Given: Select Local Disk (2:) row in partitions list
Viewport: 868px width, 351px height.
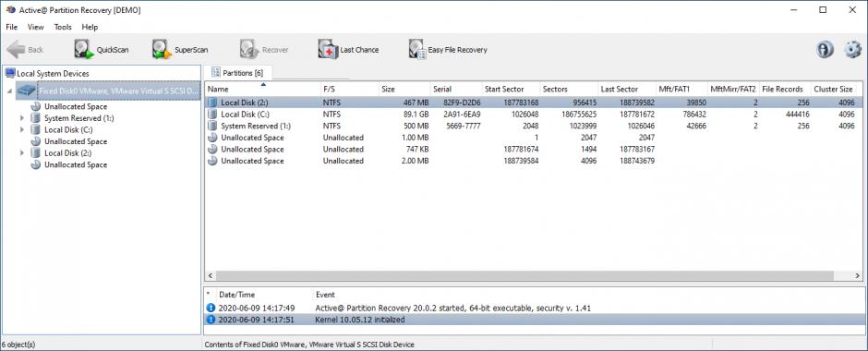Looking at the screenshot, I should [534, 103].
